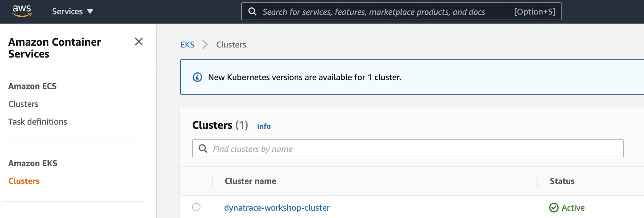The width and height of the screenshot is (644, 218).
Task: Click the breadcrumb chevron separator
Action: [205, 45]
